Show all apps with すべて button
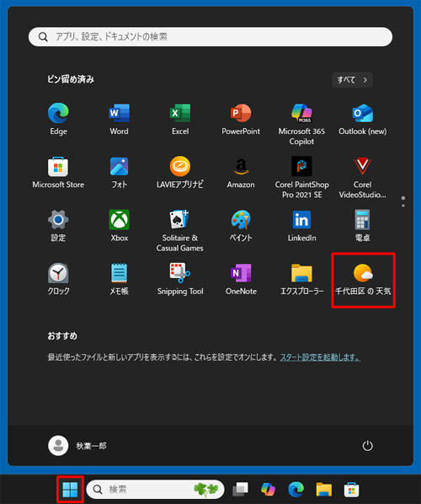Screen dimensions: 421x504 (352, 80)
